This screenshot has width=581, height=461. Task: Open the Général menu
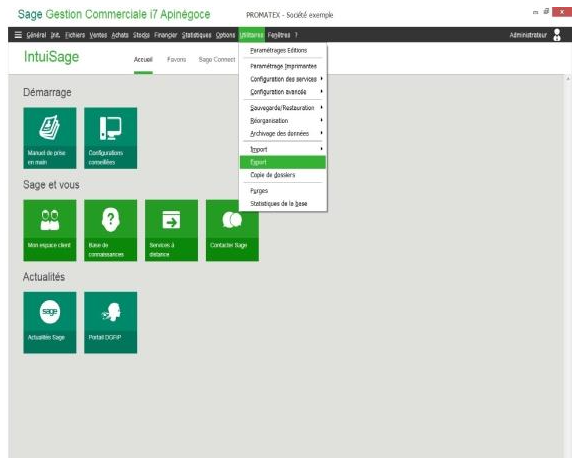point(36,35)
